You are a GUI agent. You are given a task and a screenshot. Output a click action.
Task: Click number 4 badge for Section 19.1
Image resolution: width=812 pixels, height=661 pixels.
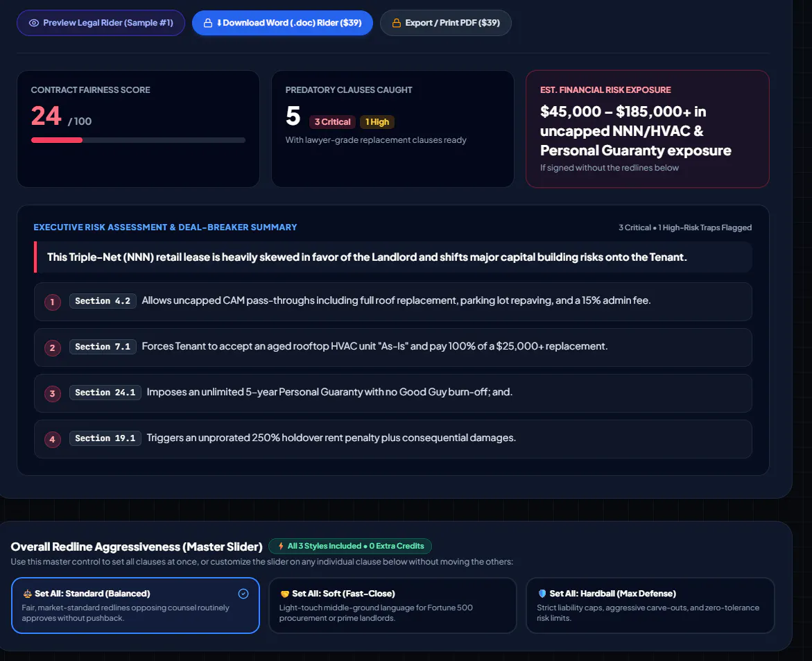point(52,439)
